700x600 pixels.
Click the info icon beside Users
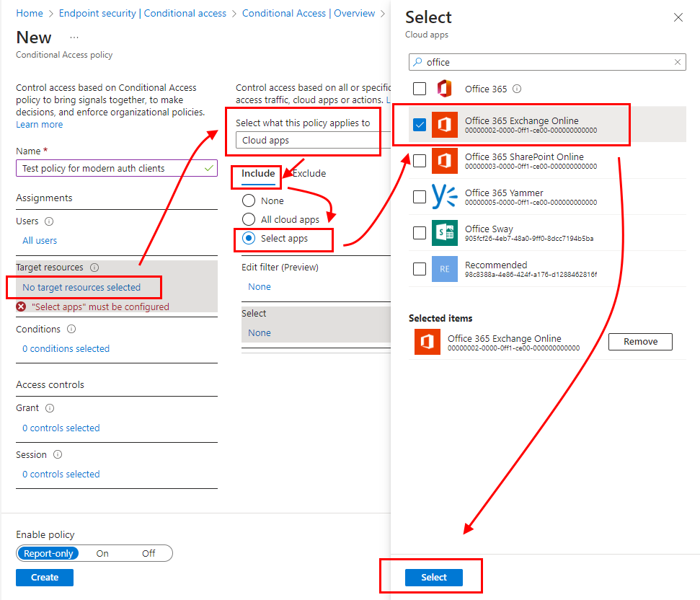click(49, 221)
